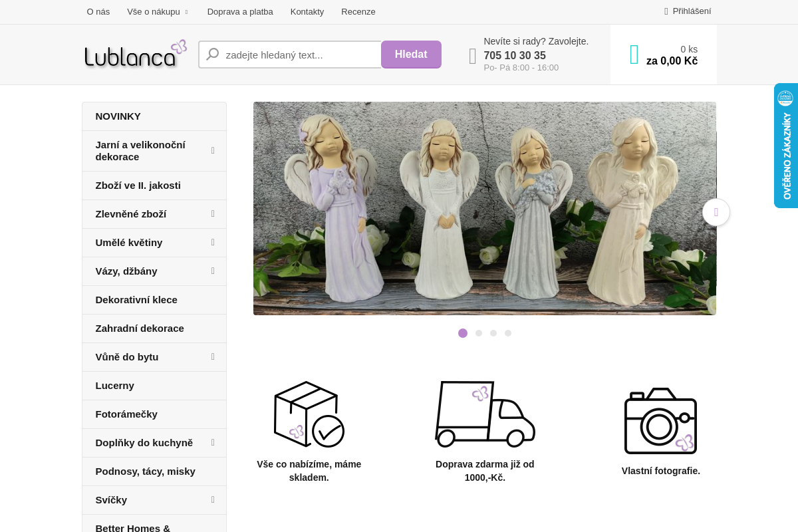Image resolution: width=798 pixels, height=532 pixels.
Task: Click the phone icon beside 705 10 30 35
Action: coord(472,56)
